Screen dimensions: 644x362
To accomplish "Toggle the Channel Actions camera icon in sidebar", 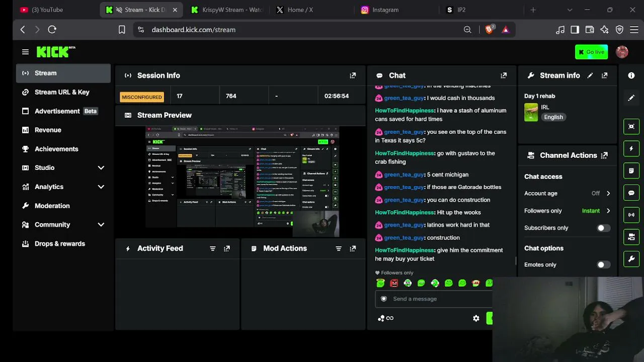I will tap(631, 237).
